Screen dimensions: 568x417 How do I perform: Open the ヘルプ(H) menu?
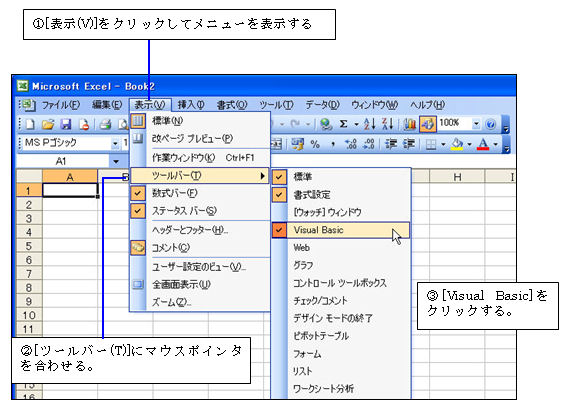pos(427,105)
